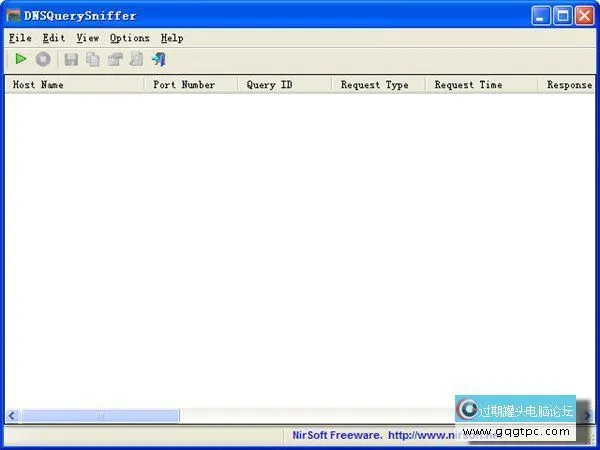
Task: Click the Save floppy disk toolbar icon
Action: (71, 59)
